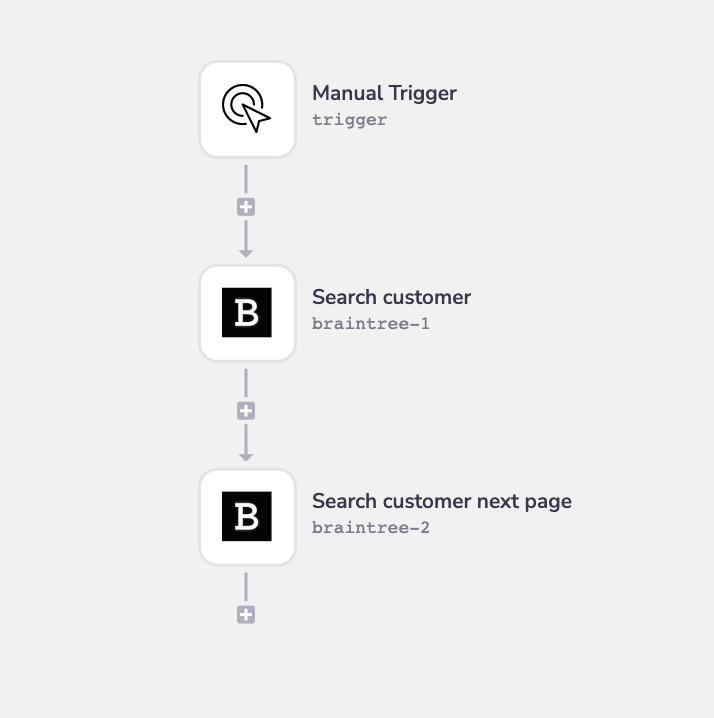The height and width of the screenshot is (718, 714).
Task: Add a step after Manual Trigger
Action: click(246, 207)
